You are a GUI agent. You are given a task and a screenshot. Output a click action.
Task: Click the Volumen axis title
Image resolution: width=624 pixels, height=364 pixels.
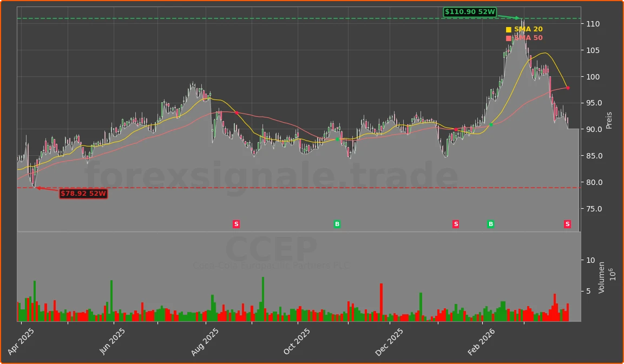click(x=601, y=277)
